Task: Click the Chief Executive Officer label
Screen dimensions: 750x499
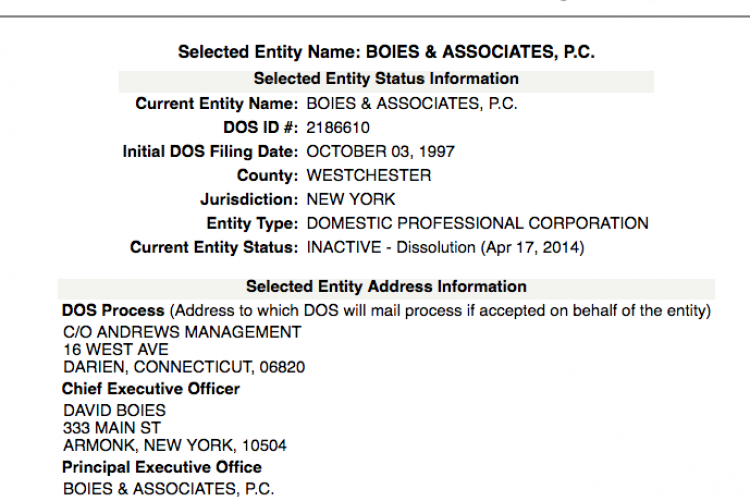Action: [x=151, y=388]
